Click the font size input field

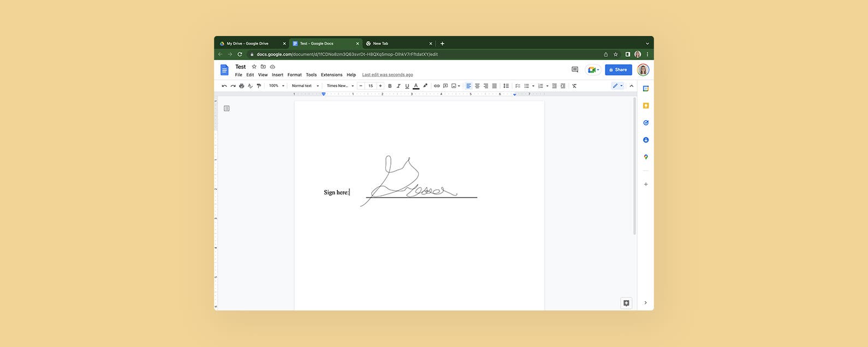pos(371,86)
